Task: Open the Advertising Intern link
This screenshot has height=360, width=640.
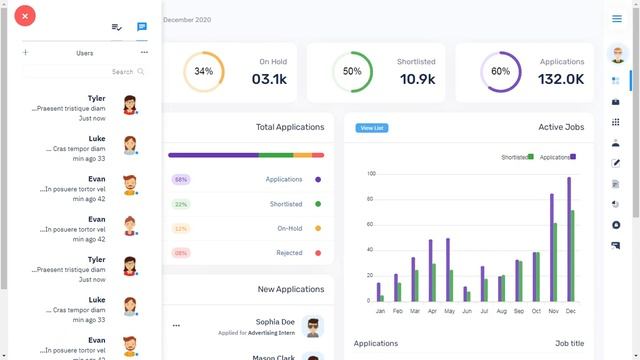Action: pos(271,333)
